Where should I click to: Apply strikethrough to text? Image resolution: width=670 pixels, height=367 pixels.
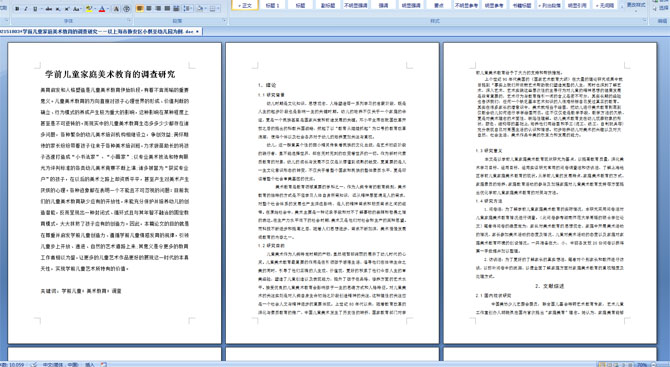click(49, 9)
